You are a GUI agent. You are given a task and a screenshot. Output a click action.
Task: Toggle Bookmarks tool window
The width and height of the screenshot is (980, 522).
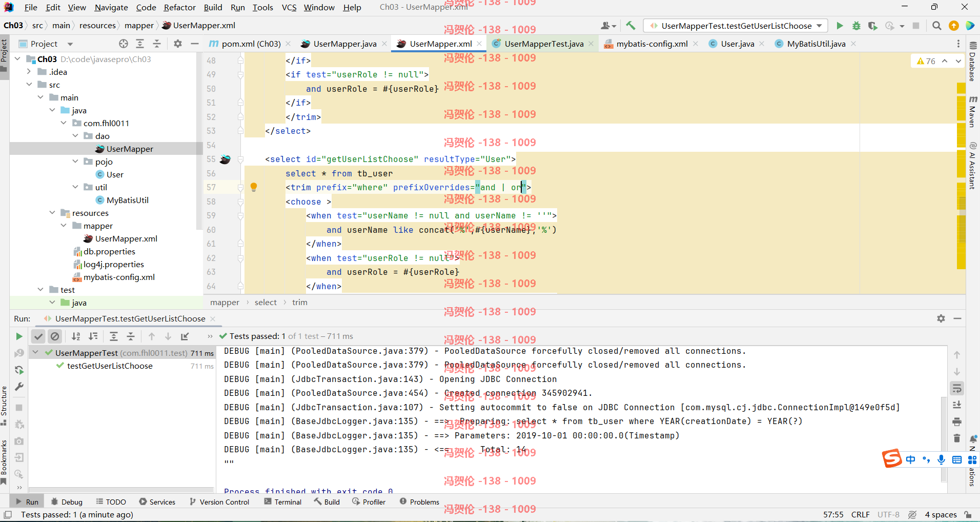(4, 461)
